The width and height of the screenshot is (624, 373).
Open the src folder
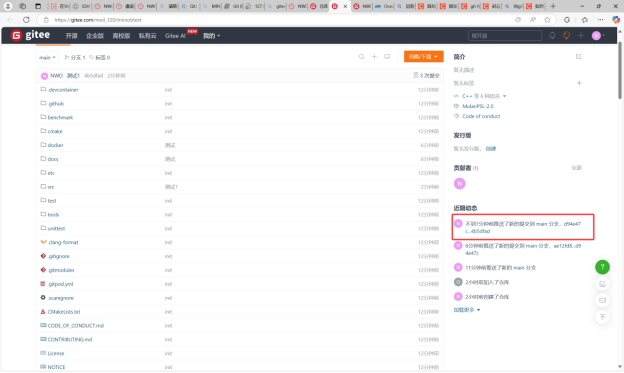click(x=51, y=187)
